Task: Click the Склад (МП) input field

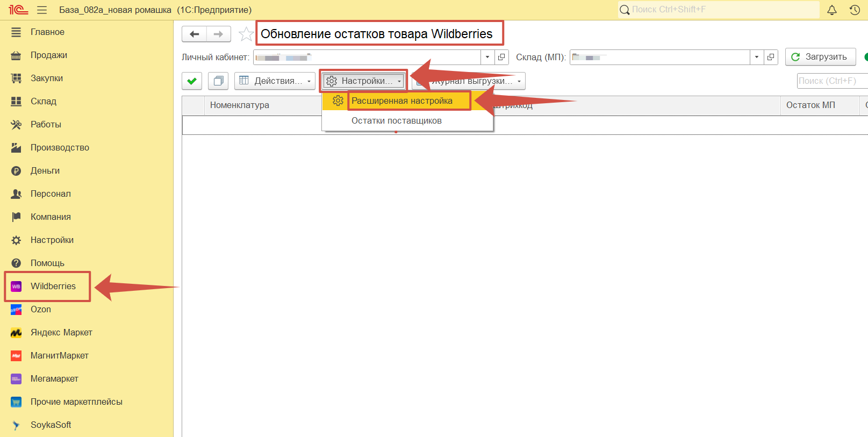Action: pyautogui.click(x=660, y=57)
